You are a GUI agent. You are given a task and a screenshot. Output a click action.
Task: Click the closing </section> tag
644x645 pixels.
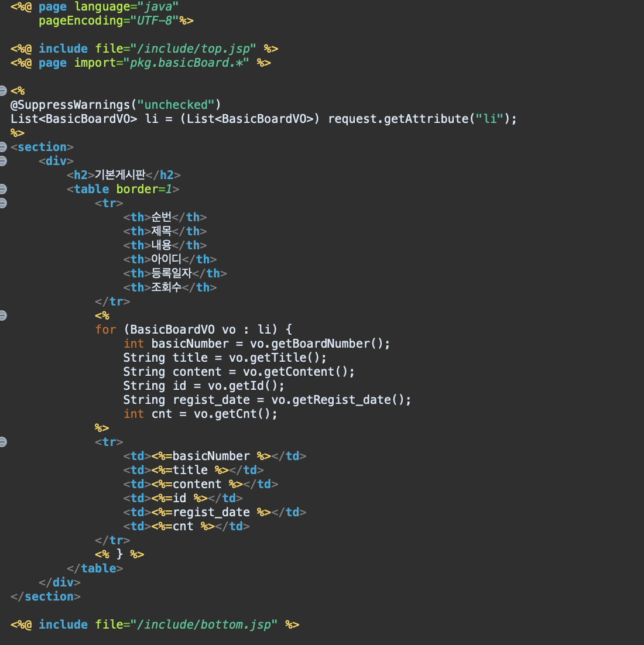coord(46,596)
